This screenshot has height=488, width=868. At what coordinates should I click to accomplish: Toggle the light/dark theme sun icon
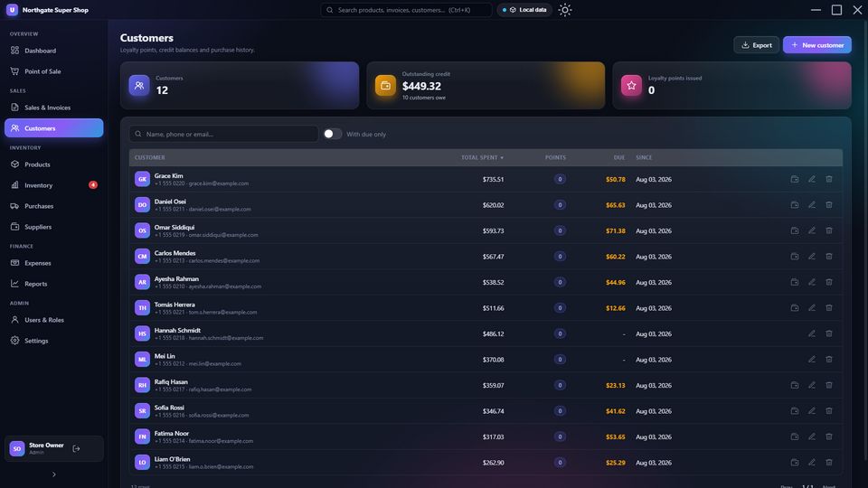[564, 10]
